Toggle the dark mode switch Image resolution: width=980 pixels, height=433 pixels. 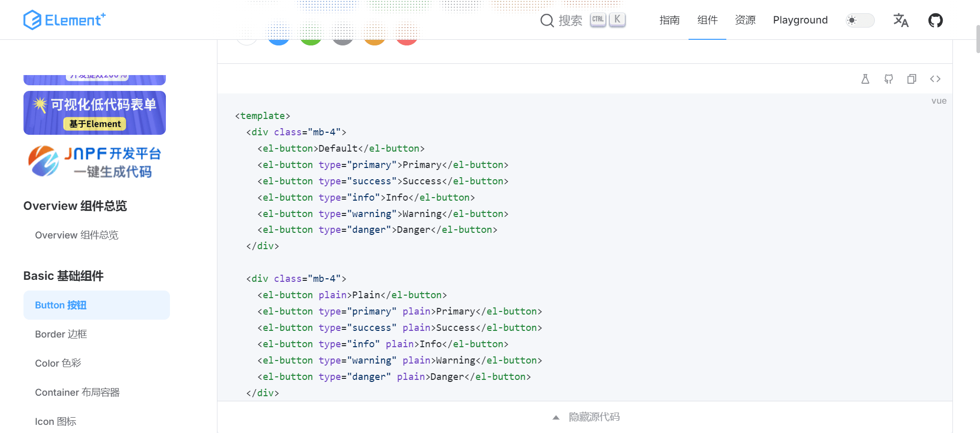[x=860, y=20]
